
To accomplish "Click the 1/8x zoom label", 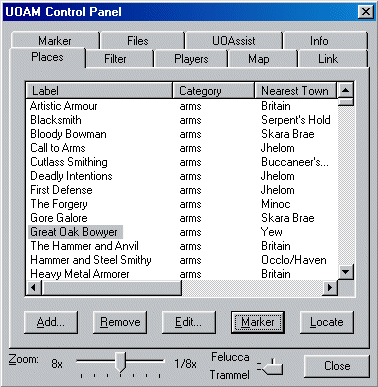I will (x=185, y=364).
